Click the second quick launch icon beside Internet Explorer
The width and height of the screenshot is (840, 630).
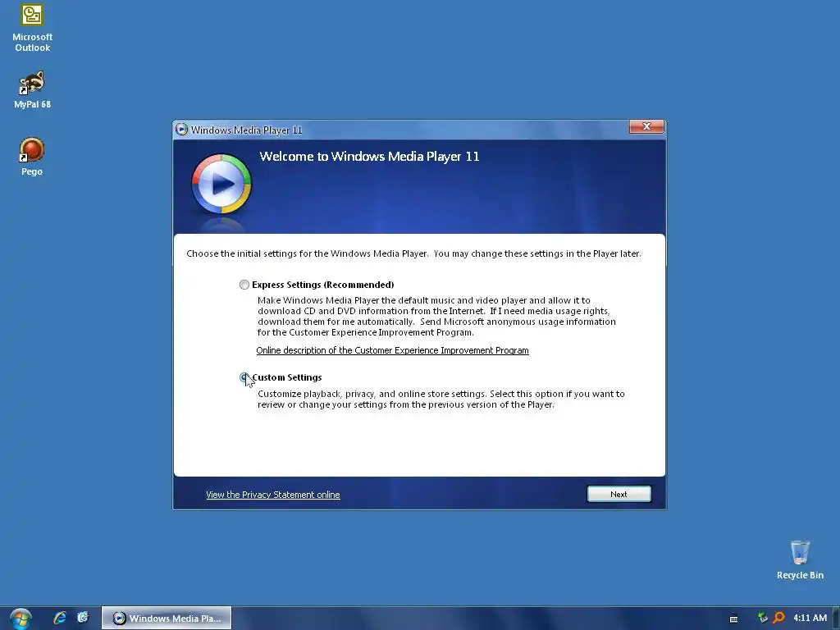pyautogui.click(x=83, y=618)
